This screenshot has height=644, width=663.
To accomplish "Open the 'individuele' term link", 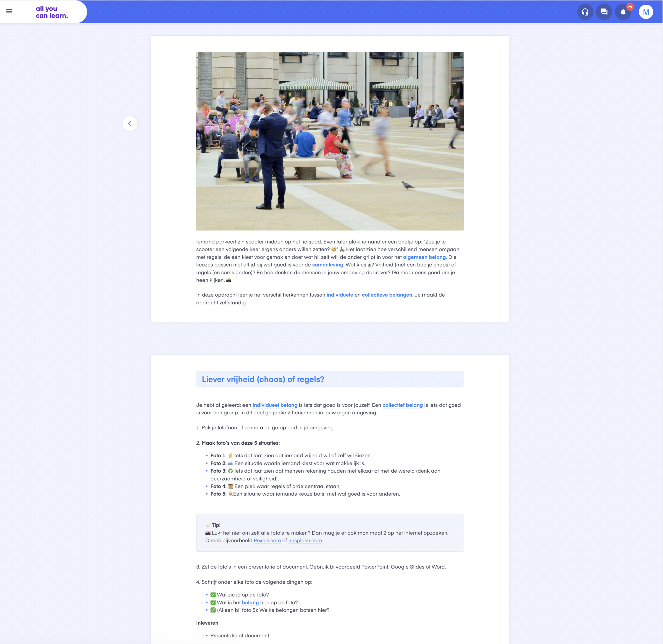I will [x=340, y=295].
